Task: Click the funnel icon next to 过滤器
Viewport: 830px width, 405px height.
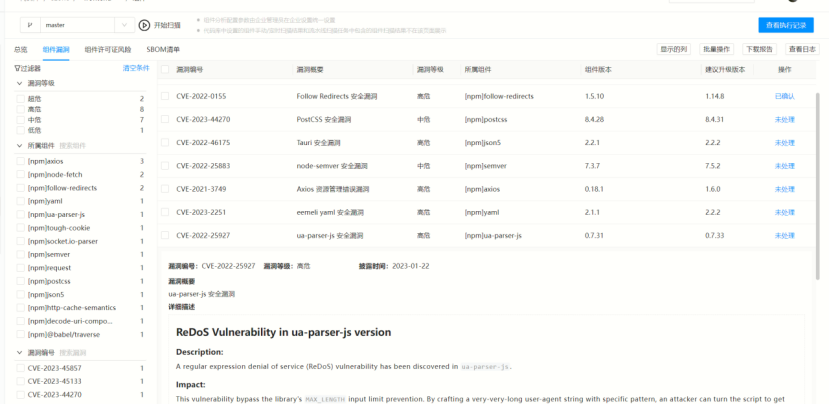Action: click(x=17, y=68)
